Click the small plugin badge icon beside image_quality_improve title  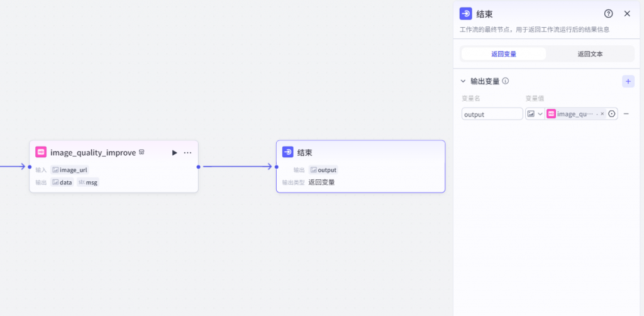pyautogui.click(x=142, y=152)
